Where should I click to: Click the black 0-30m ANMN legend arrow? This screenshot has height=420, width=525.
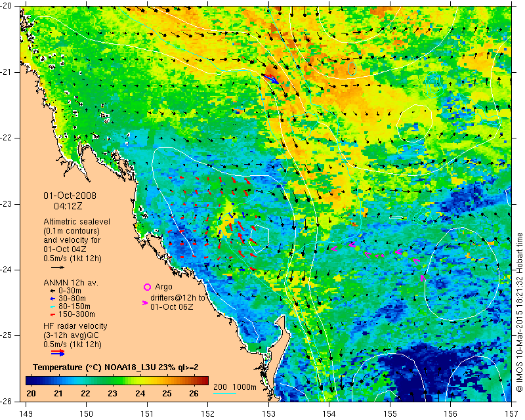(52, 291)
